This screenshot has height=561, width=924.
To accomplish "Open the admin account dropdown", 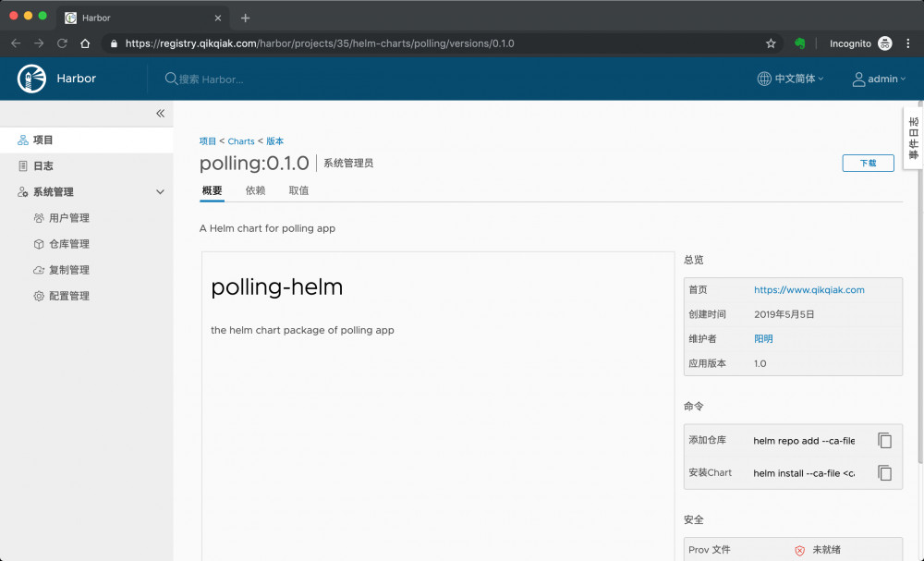I will pos(878,79).
